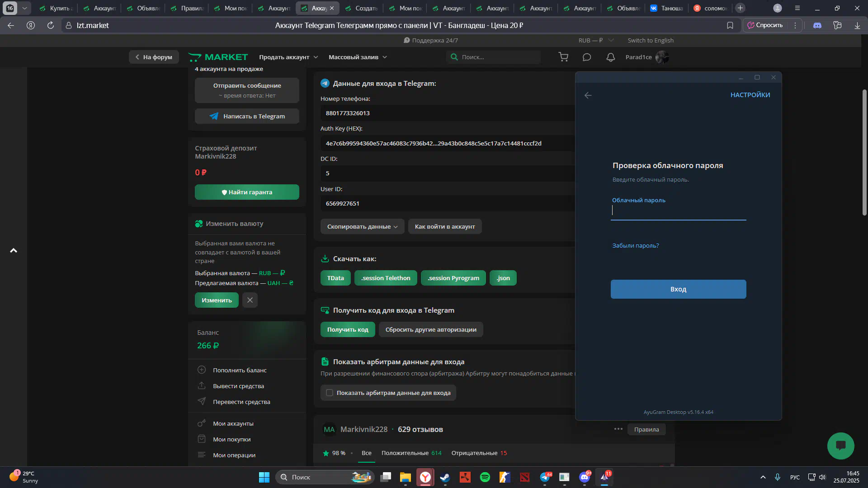This screenshot has width=868, height=488.
Task: Open the shopping cart icon
Action: coord(563,57)
